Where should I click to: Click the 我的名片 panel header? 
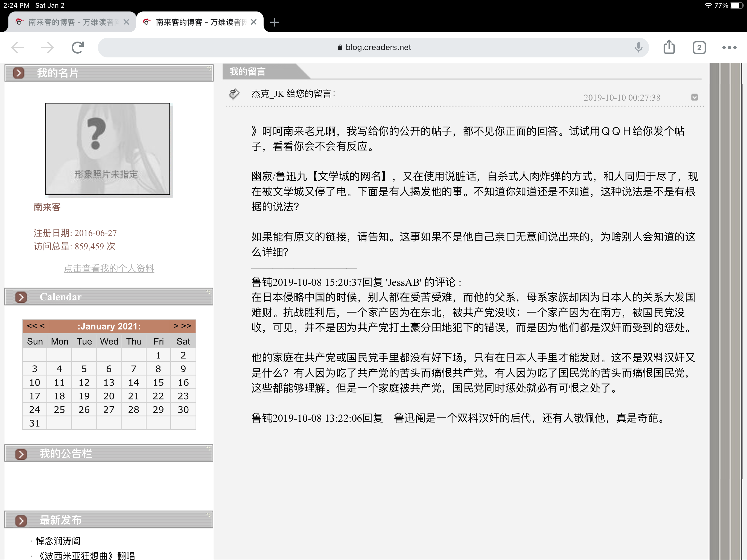tap(109, 73)
